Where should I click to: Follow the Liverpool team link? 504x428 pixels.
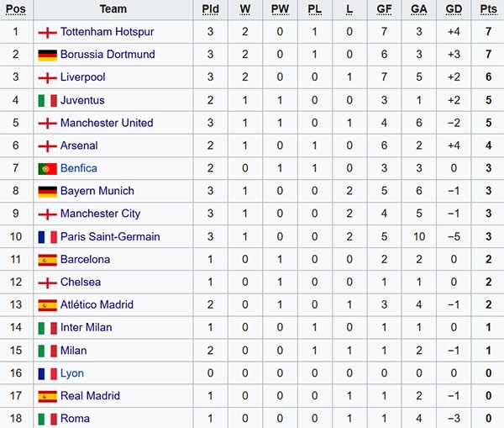tap(83, 78)
